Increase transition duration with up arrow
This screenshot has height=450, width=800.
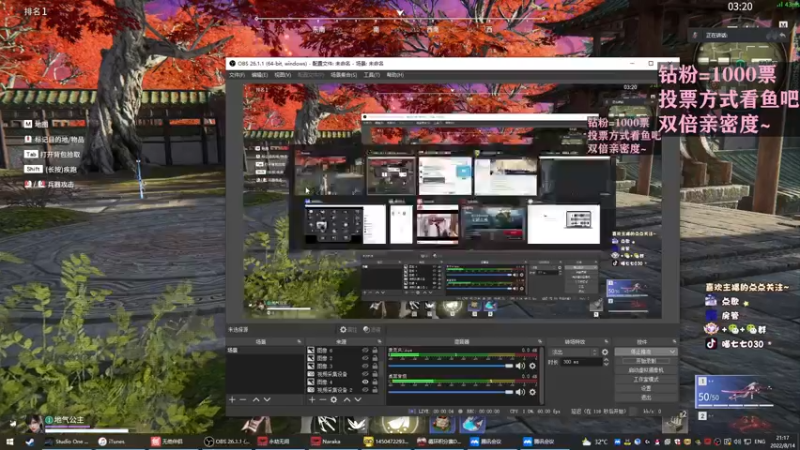(x=606, y=360)
